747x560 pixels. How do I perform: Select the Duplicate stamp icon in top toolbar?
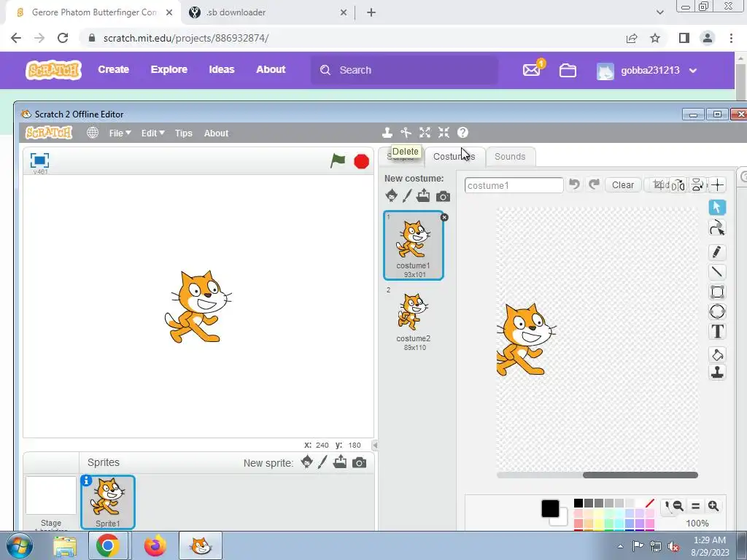coord(387,133)
